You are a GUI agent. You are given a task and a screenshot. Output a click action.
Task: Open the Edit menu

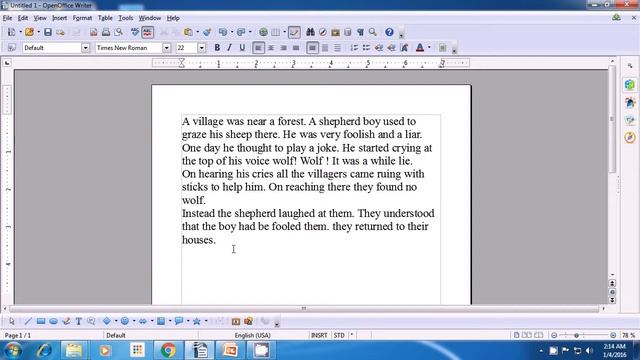tap(23, 18)
